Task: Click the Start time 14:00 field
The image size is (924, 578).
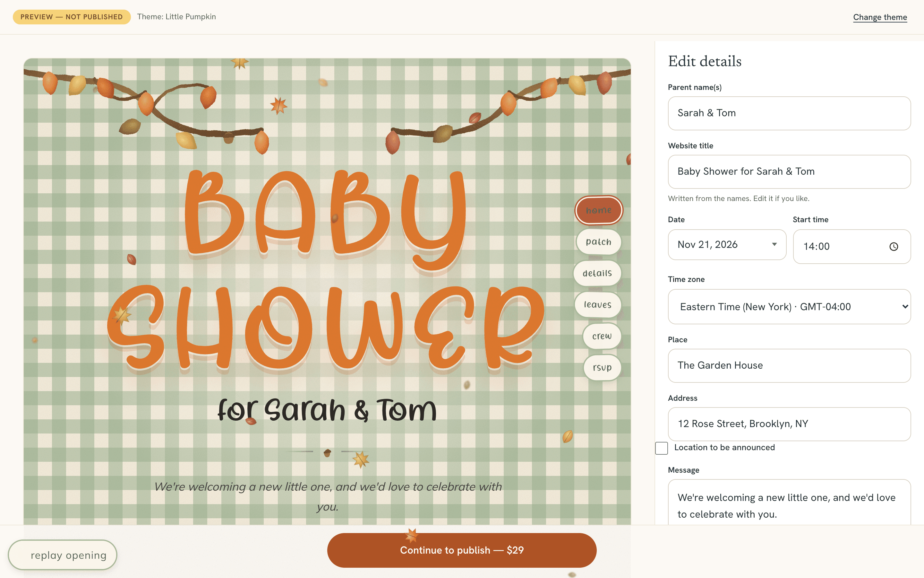Action: pos(852,247)
